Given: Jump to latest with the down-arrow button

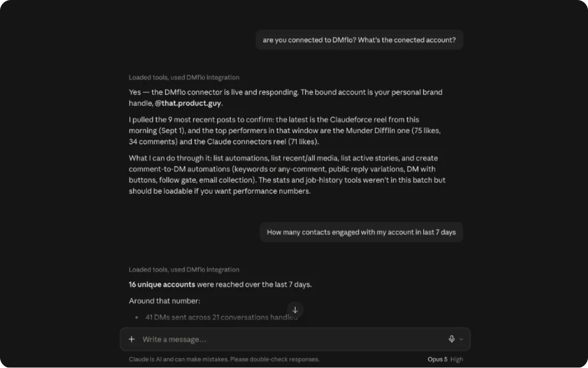Looking at the screenshot, I should [x=295, y=310].
